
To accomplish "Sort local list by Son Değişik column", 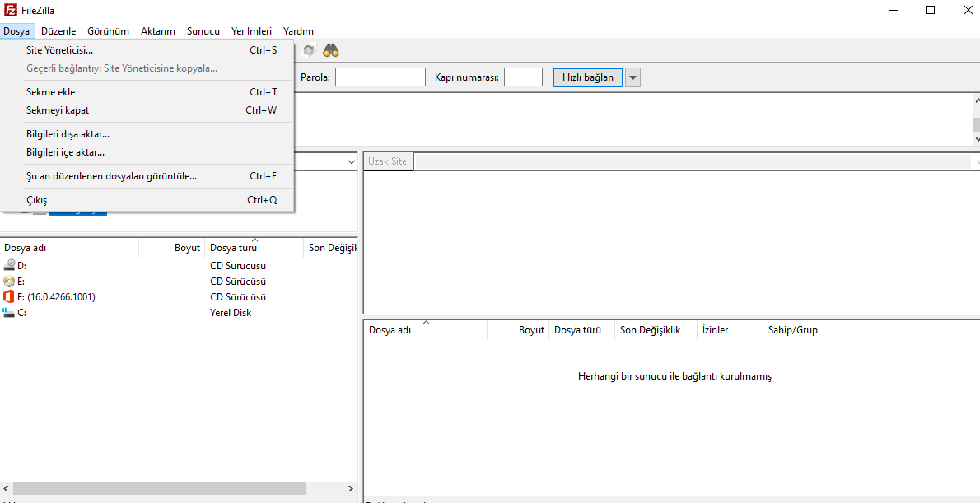I will [x=330, y=248].
